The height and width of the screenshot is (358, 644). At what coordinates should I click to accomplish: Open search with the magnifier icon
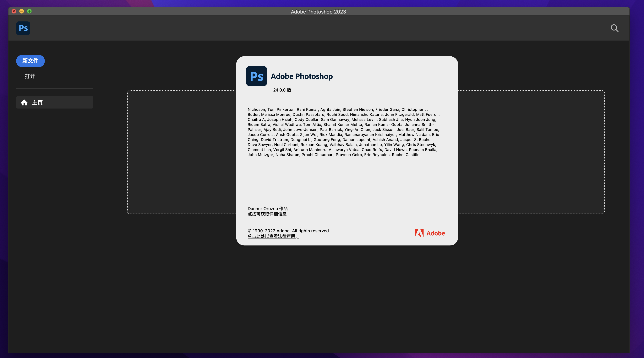tap(614, 28)
